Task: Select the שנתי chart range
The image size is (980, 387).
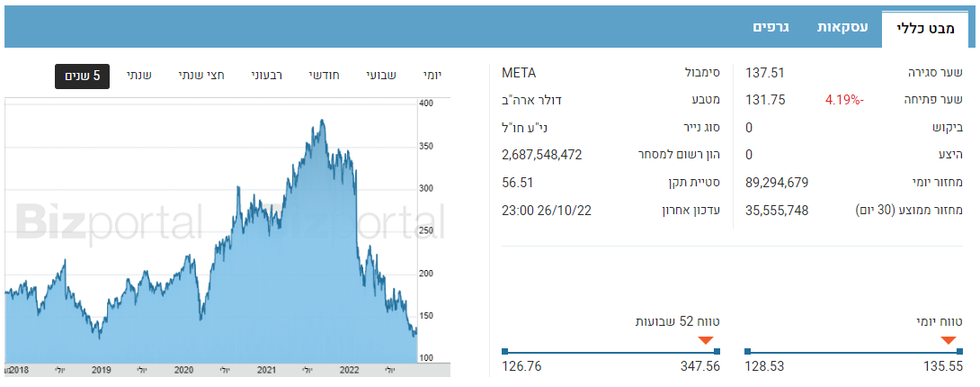Action: click(x=139, y=76)
